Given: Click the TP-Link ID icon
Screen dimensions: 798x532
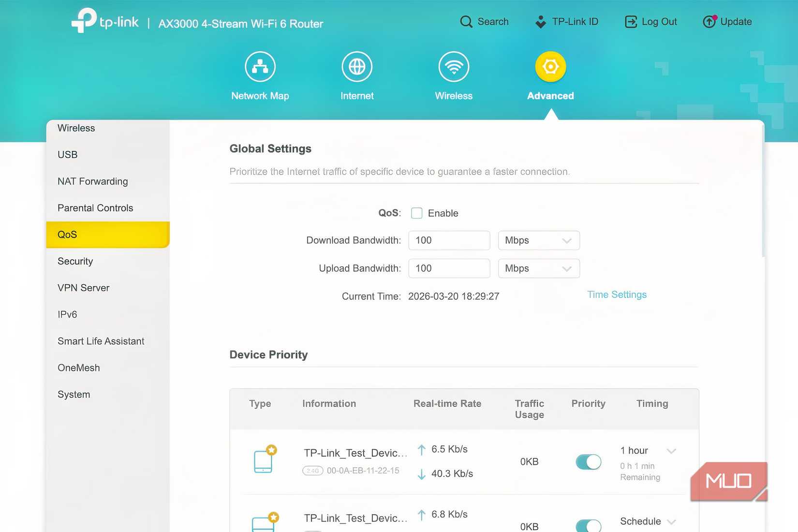Looking at the screenshot, I should click(541, 22).
